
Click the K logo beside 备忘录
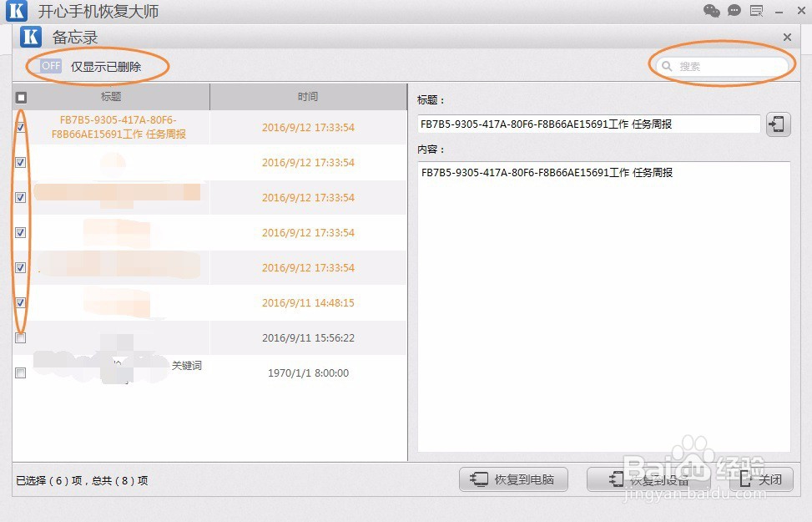click(31, 37)
